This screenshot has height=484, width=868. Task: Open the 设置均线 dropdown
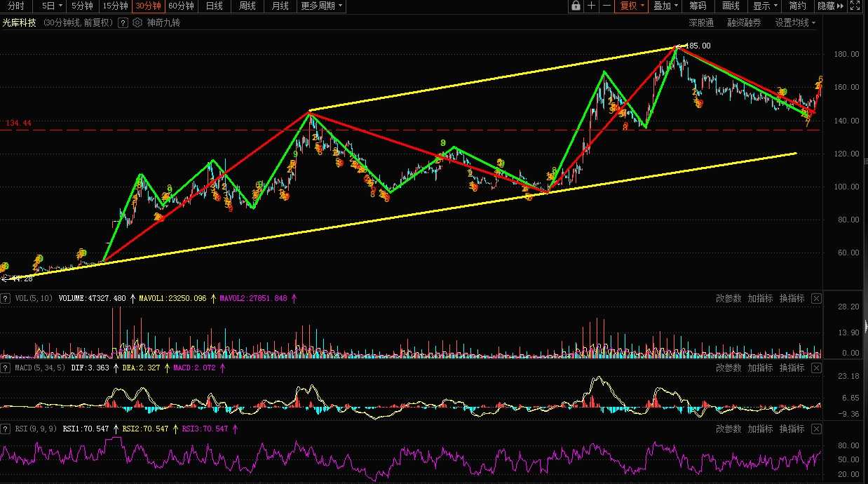tap(796, 22)
